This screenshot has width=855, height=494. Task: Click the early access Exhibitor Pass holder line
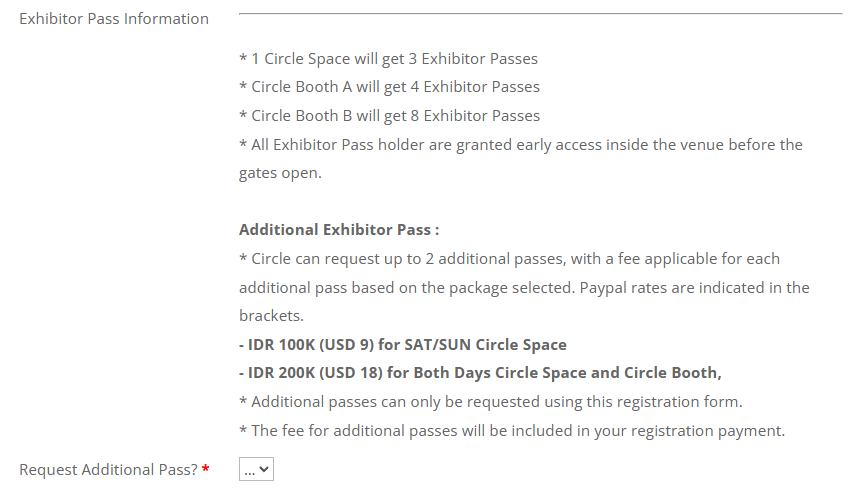pyautogui.click(x=521, y=144)
